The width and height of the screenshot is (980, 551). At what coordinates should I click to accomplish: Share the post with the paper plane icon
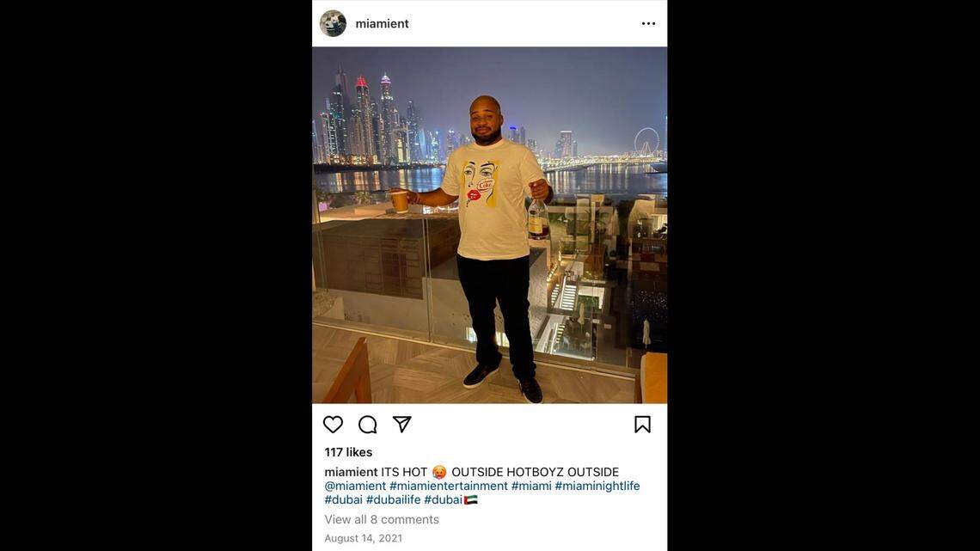click(401, 424)
